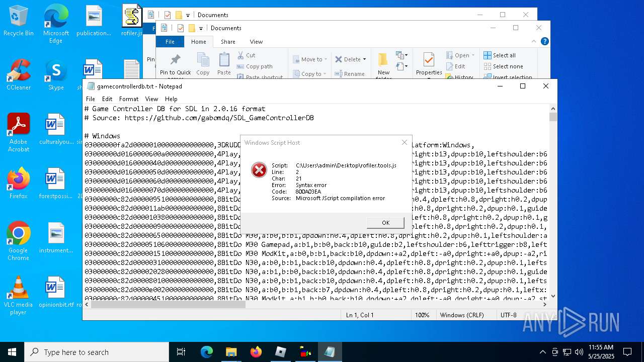Click OK in Windows Script Host dialog

pos(385,223)
